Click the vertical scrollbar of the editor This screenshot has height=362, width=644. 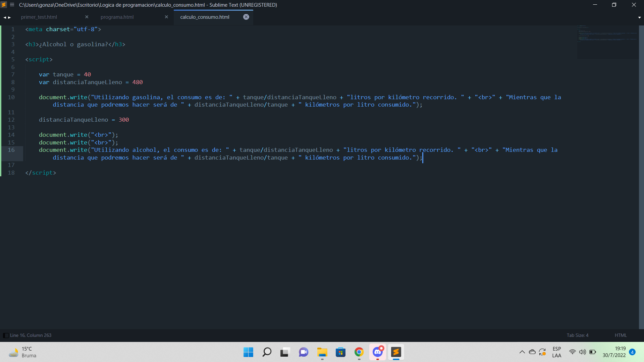641,177
